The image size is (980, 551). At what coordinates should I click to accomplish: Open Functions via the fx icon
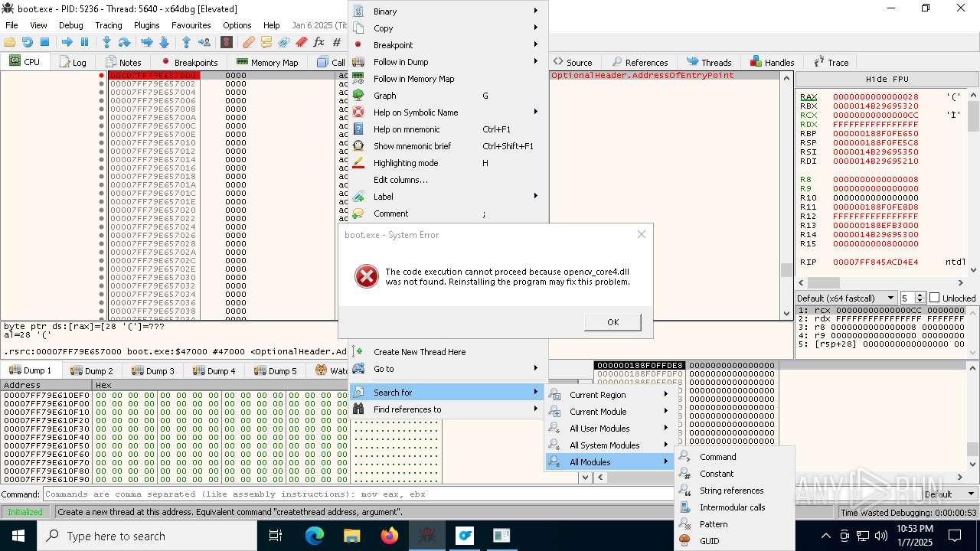click(318, 42)
